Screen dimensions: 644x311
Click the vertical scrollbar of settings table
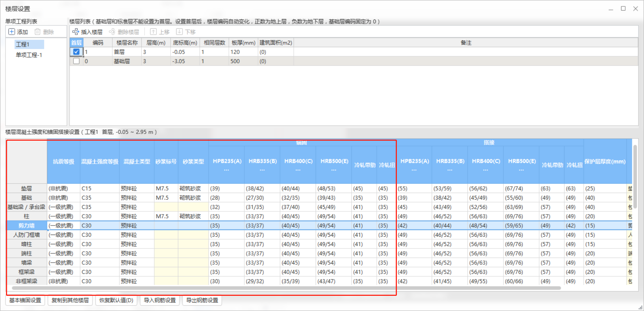[635, 176]
